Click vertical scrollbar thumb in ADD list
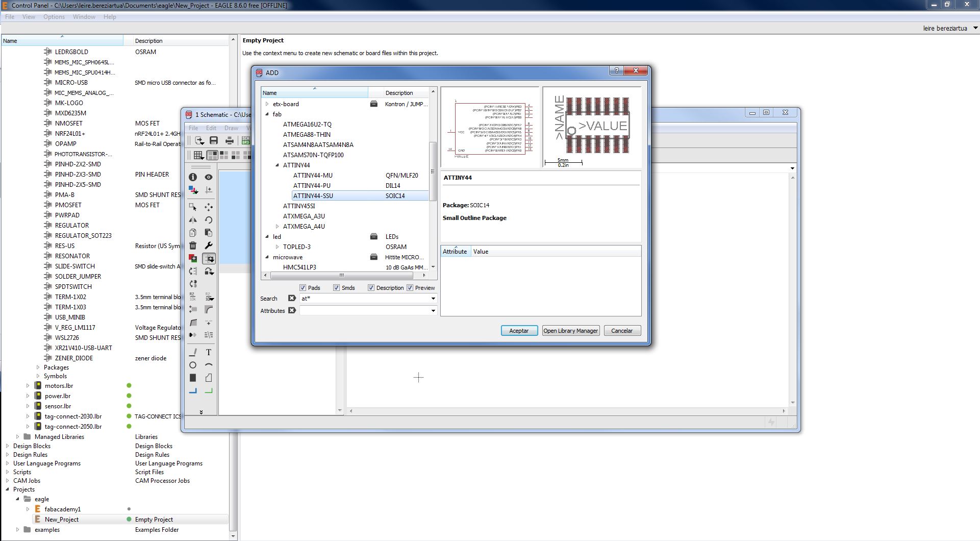The height and width of the screenshot is (541, 980). coord(433,171)
